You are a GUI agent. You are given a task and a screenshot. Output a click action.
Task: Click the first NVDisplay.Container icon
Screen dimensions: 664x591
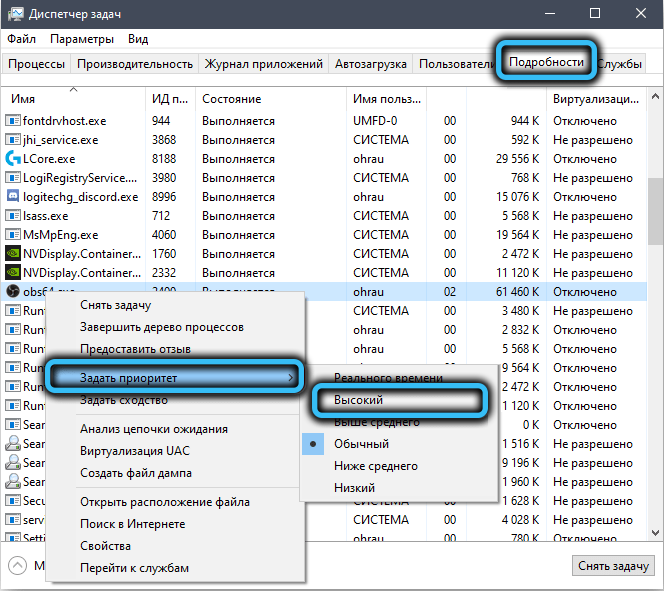(x=13, y=254)
